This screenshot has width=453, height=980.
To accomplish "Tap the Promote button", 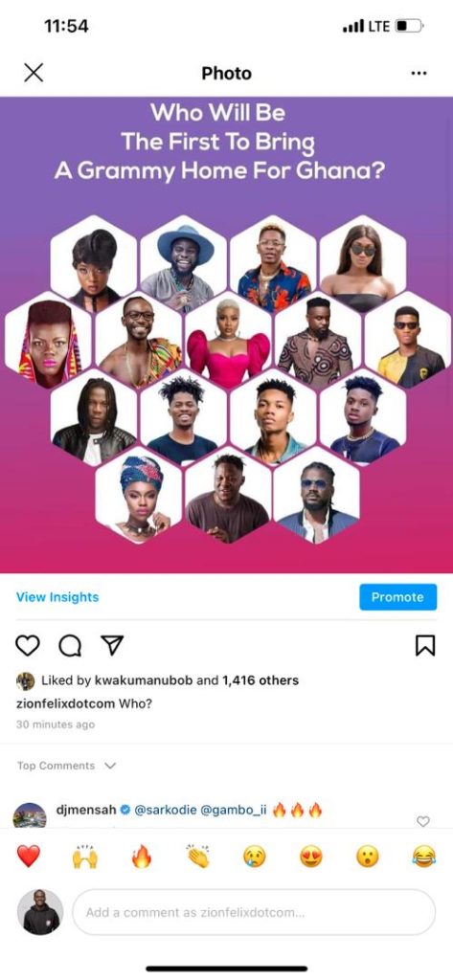I will 398,597.
